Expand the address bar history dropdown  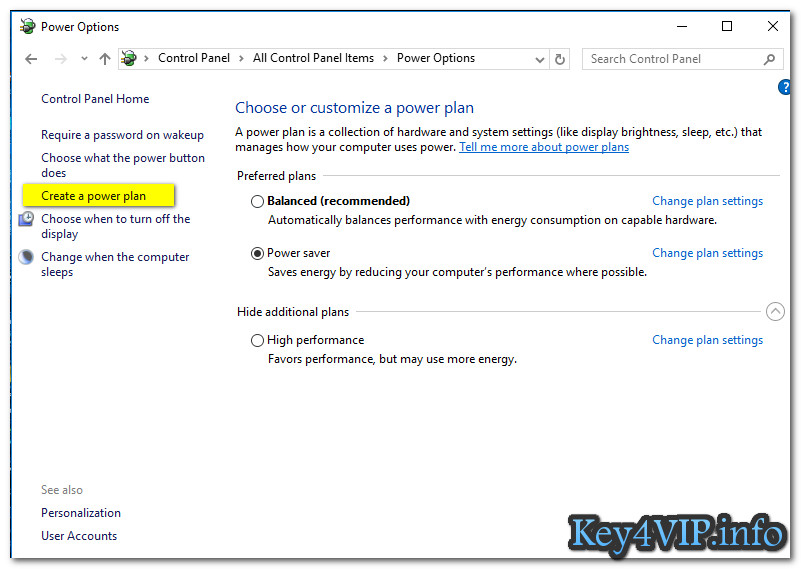tap(539, 60)
